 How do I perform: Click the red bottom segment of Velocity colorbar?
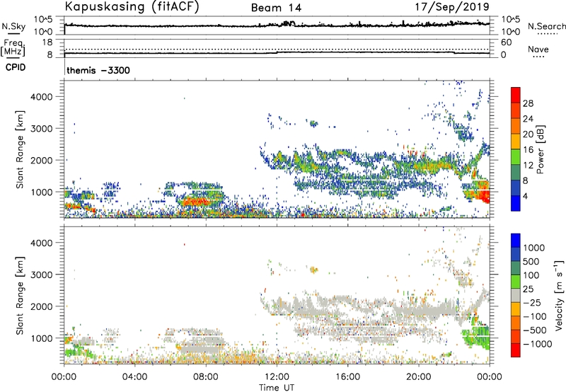[x=516, y=350]
